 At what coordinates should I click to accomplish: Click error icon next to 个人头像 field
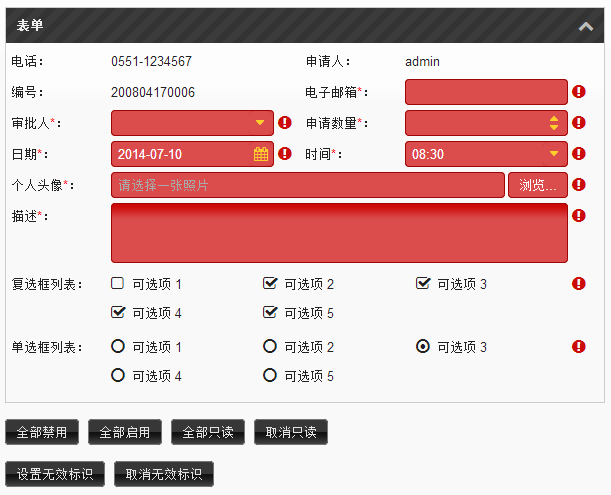579,184
